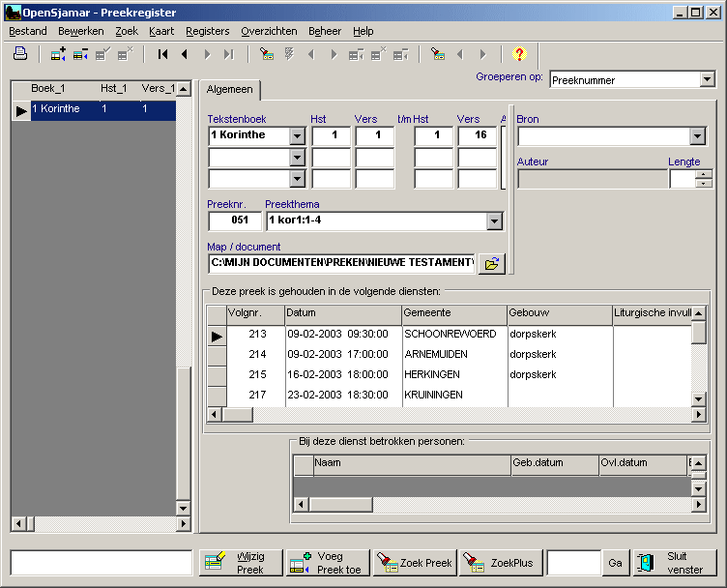Open the Tekstenboek 1 Korinthe dropdown
The width and height of the screenshot is (727, 588).
click(298, 135)
